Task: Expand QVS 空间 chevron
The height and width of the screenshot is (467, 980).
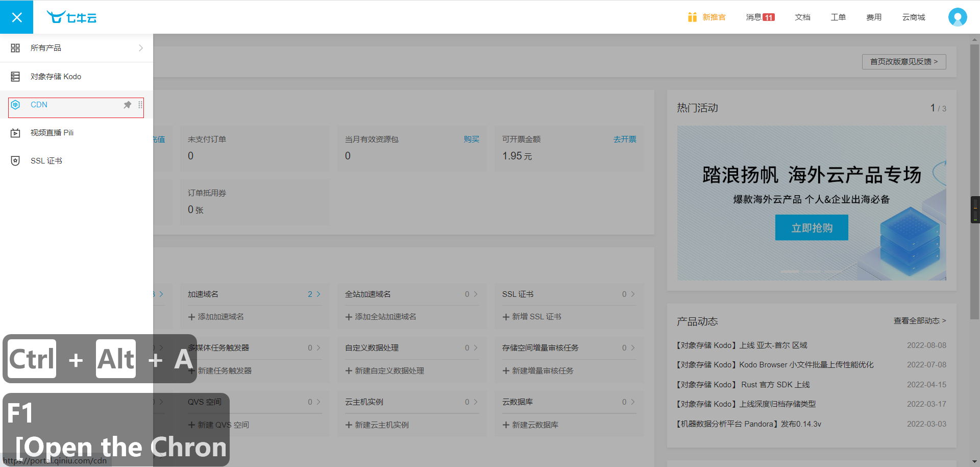Action: (x=318, y=402)
